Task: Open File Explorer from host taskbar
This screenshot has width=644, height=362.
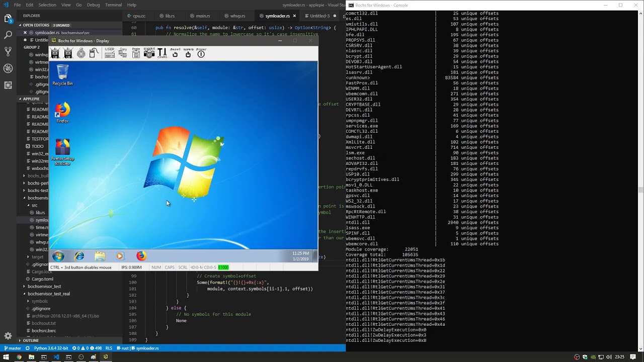Action: (31, 357)
